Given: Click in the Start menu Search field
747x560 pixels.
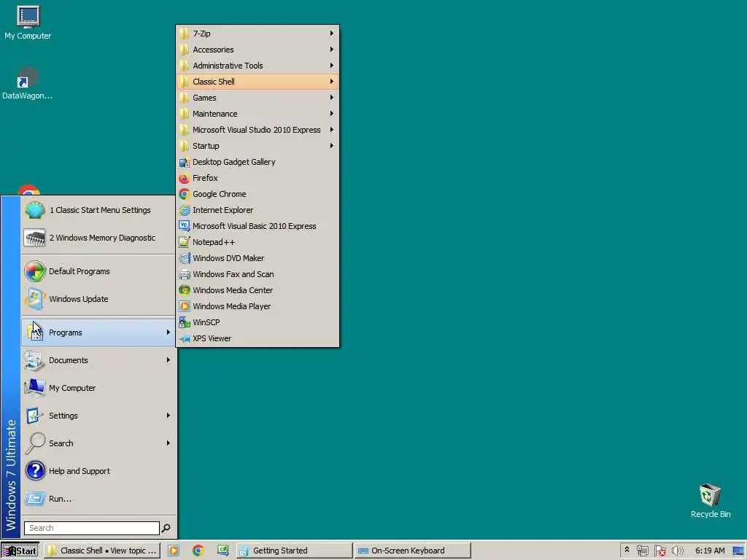Looking at the screenshot, I should pos(91,528).
